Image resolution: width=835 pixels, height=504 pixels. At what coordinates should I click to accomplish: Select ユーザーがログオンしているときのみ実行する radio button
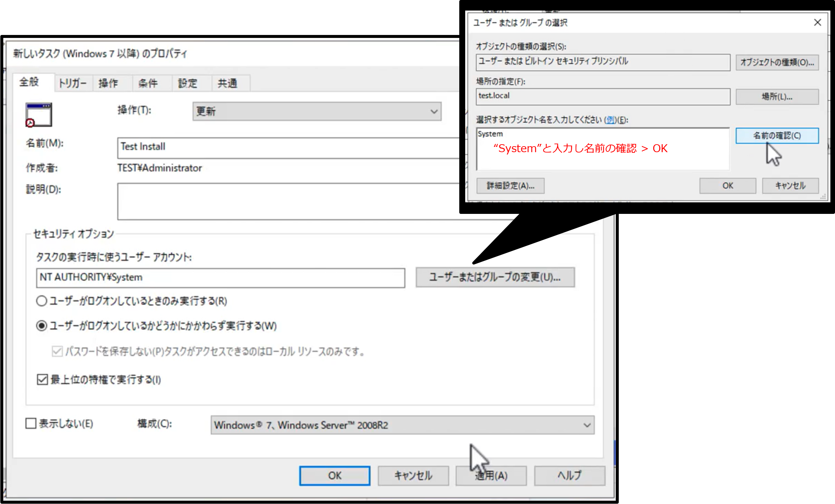[x=41, y=301]
